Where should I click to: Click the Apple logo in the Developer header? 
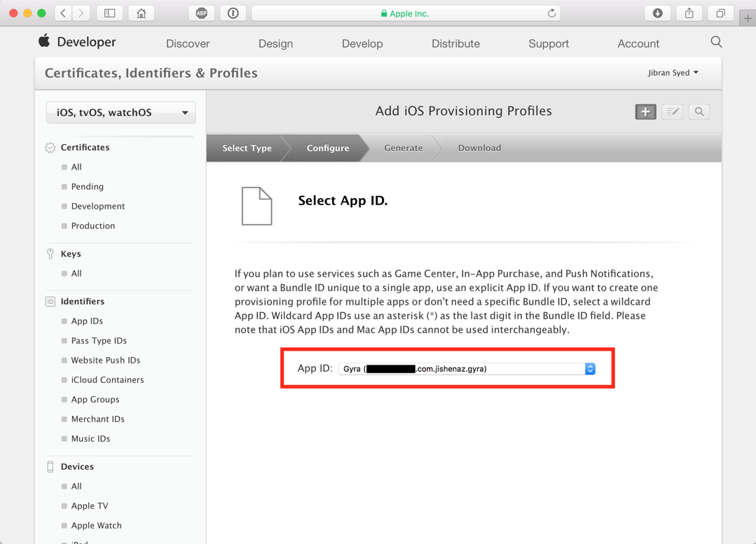pos(44,41)
